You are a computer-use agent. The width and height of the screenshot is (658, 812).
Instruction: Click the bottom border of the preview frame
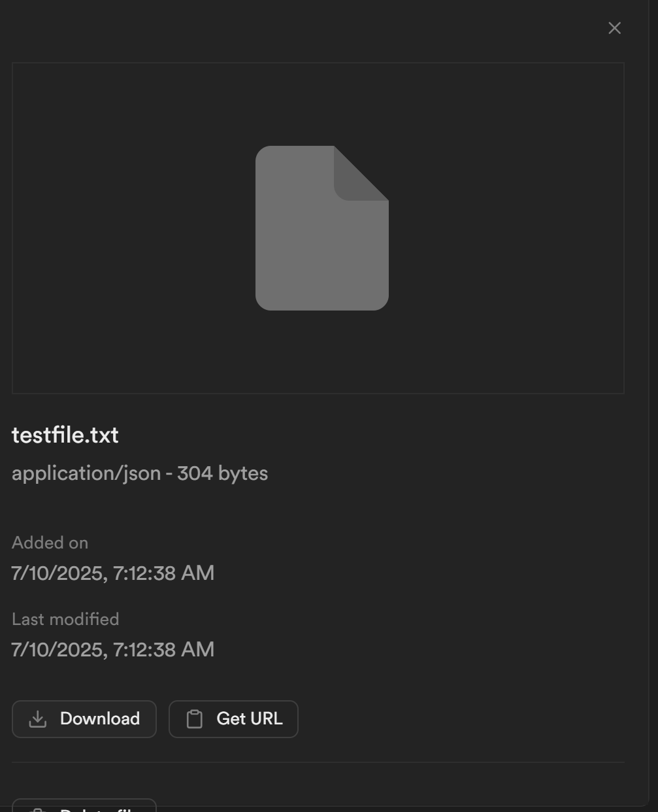point(318,394)
